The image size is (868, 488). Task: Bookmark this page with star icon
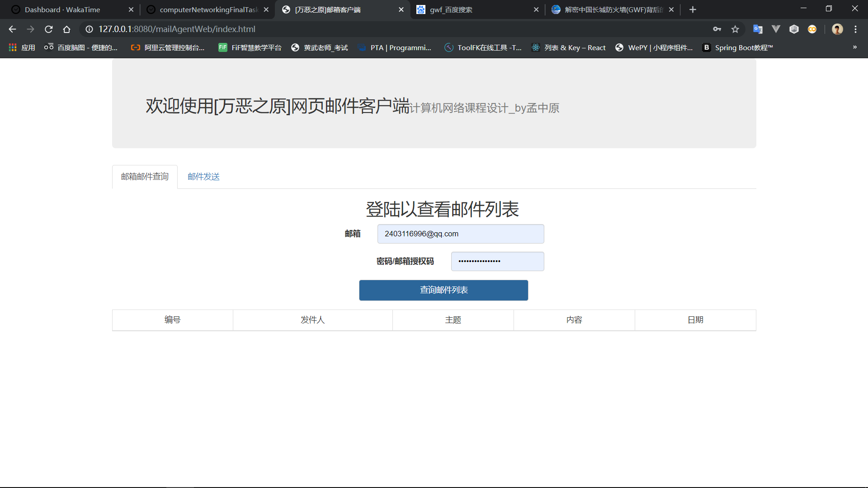(x=735, y=29)
